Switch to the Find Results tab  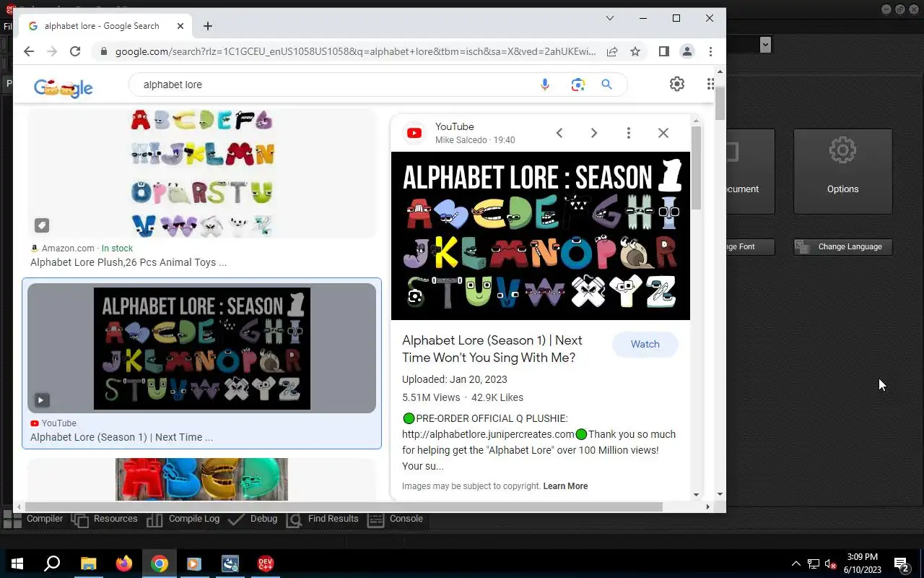[x=323, y=519]
